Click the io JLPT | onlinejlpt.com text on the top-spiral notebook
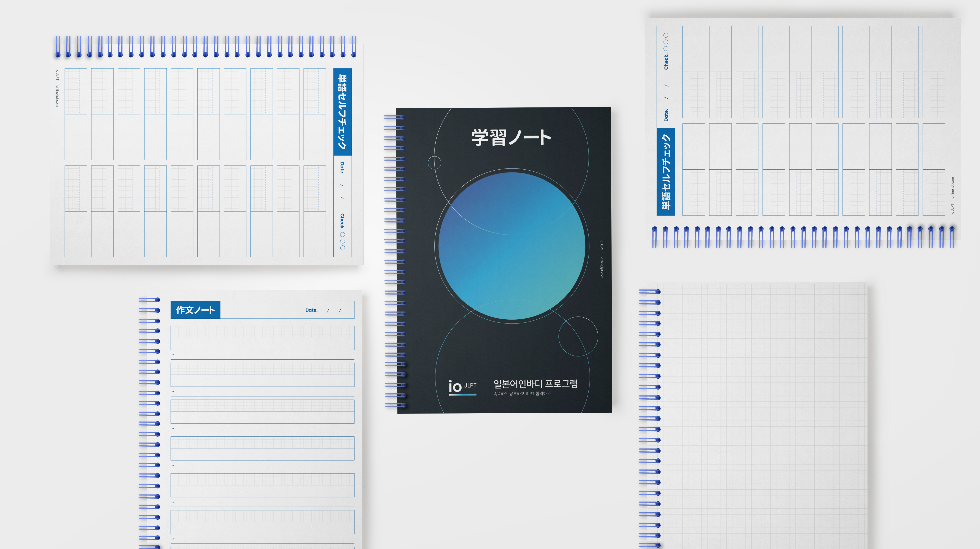Screen dimensions: 980x549 (57, 88)
